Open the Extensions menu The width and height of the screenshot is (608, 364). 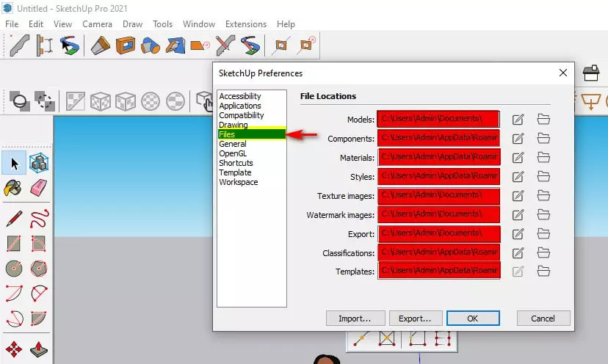246,24
